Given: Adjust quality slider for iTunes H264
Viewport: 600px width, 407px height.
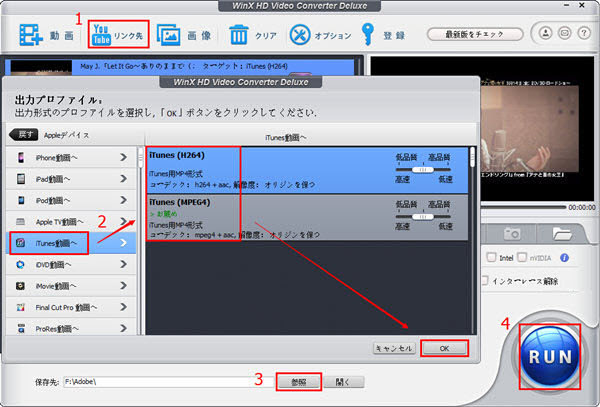Looking at the screenshot, I should pos(423,169).
